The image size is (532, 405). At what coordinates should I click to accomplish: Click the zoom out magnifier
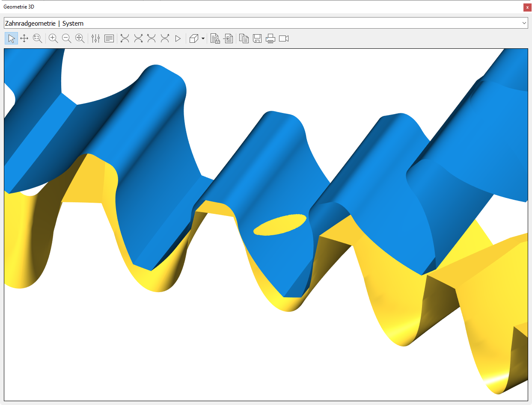(67, 38)
